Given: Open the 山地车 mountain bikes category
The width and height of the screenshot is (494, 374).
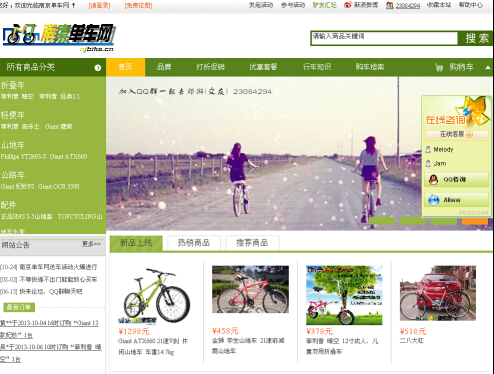Looking at the screenshot, I should tap(13, 145).
